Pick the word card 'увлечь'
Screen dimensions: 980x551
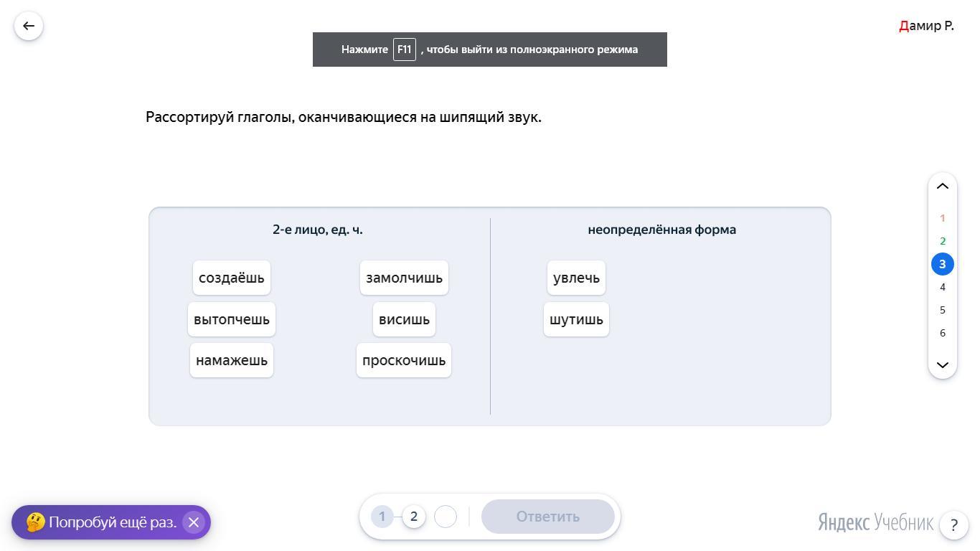pyautogui.click(x=576, y=278)
